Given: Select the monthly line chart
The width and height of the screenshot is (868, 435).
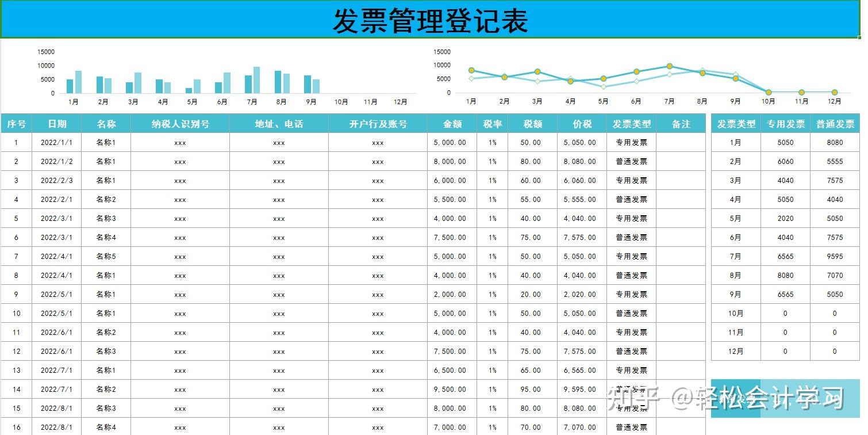Looking at the screenshot, I should pyautogui.click(x=644, y=77).
